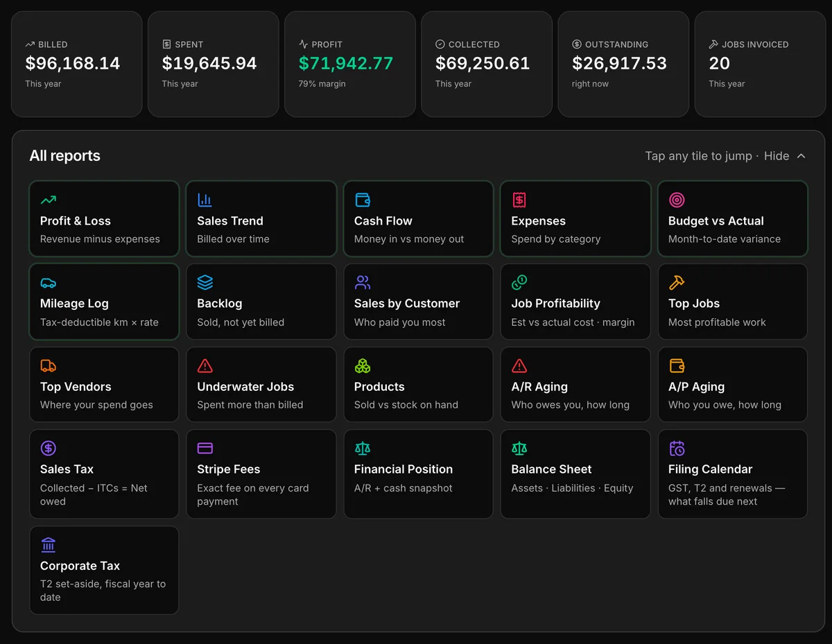
Task: Click 'A/R + cash snapshot' description
Action: click(x=404, y=488)
